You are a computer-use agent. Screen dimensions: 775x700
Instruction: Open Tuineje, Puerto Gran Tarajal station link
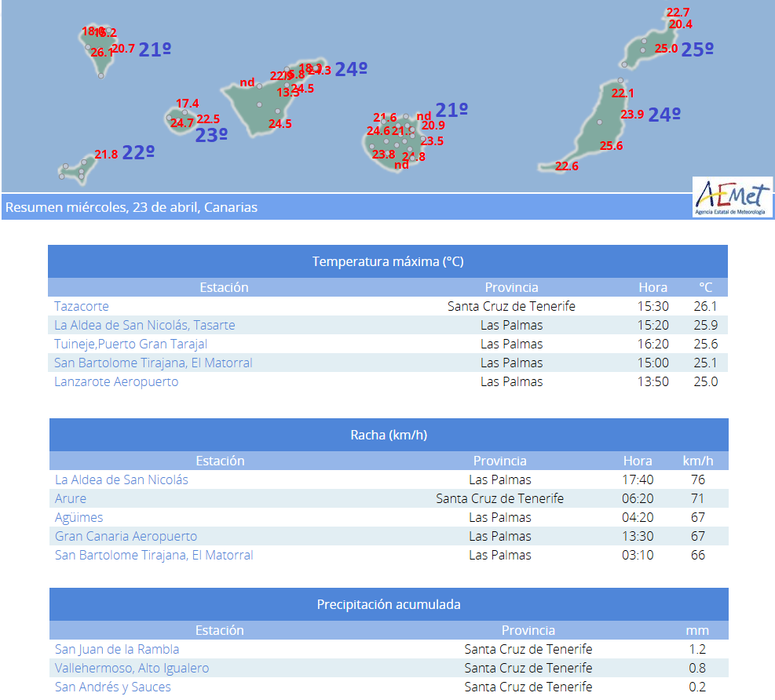pyautogui.click(x=130, y=344)
